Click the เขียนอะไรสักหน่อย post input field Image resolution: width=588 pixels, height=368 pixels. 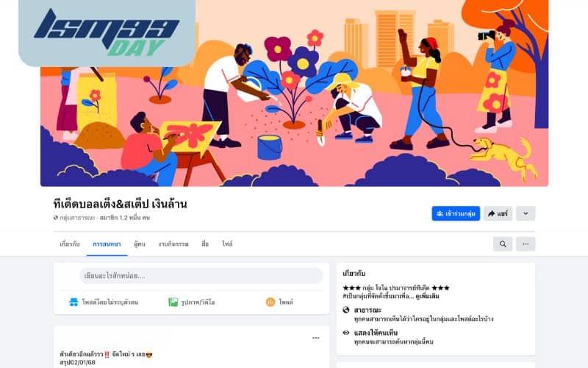(201, 276)
